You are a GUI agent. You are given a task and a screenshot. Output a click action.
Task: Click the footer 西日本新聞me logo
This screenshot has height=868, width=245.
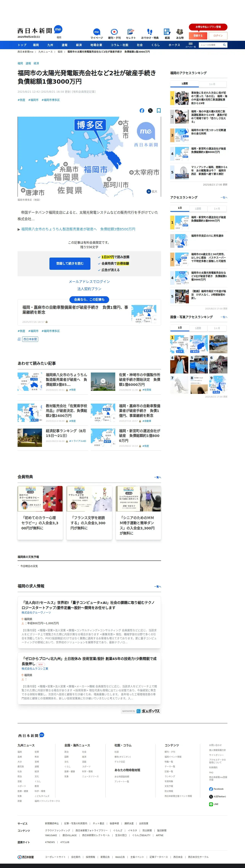pos(31,735)
